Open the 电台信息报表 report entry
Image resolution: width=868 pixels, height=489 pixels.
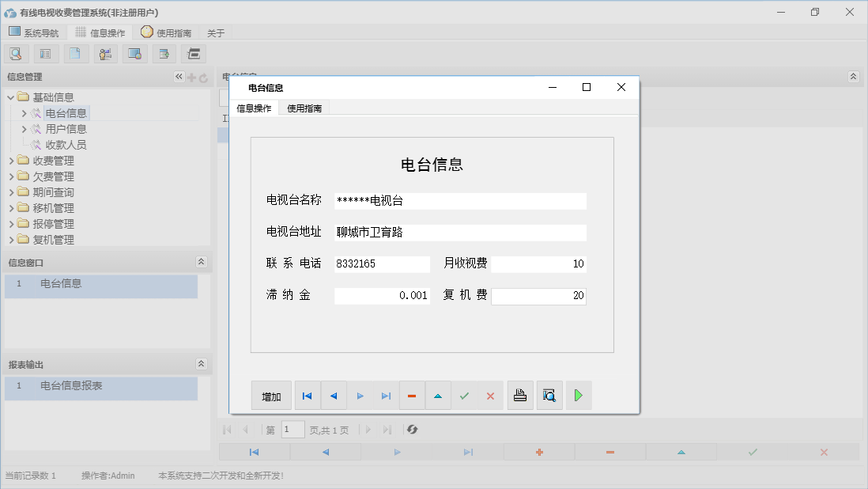pyautogui.click(x=71, y=386)
